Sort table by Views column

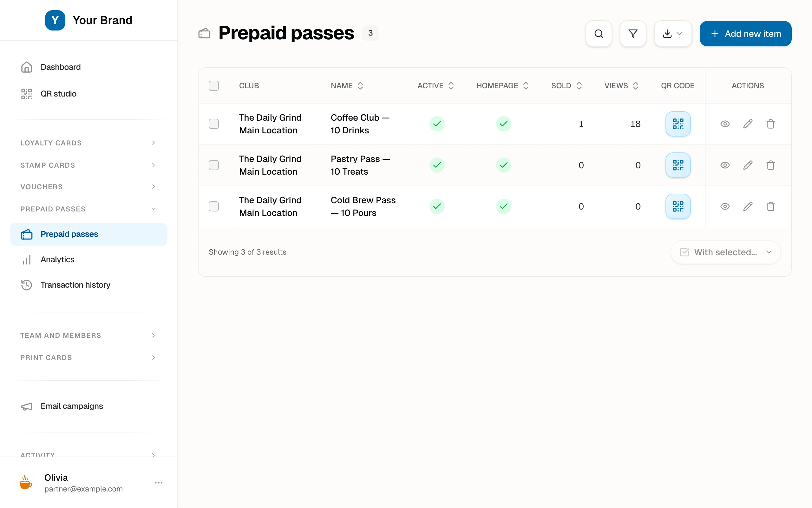[x=621, y=86]
